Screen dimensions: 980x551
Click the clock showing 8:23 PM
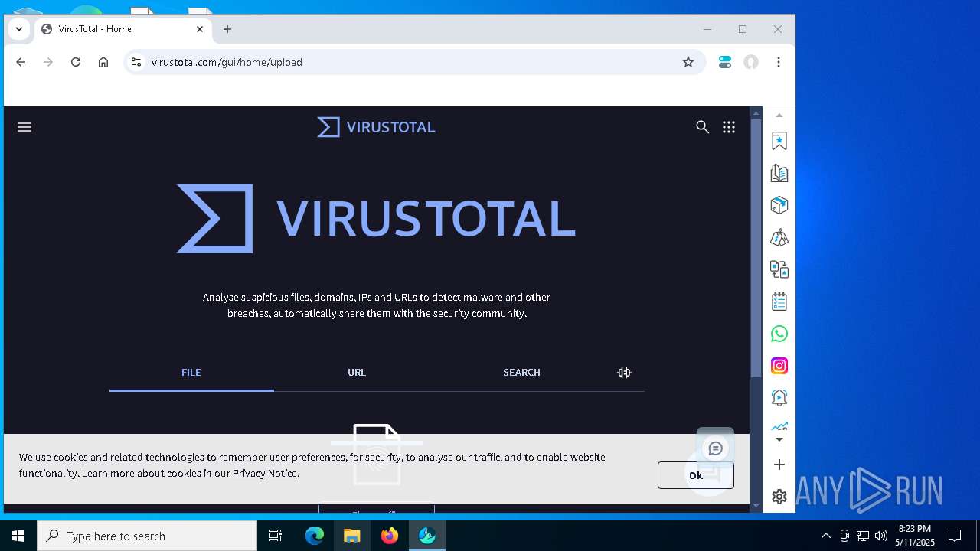coord(915,536)
